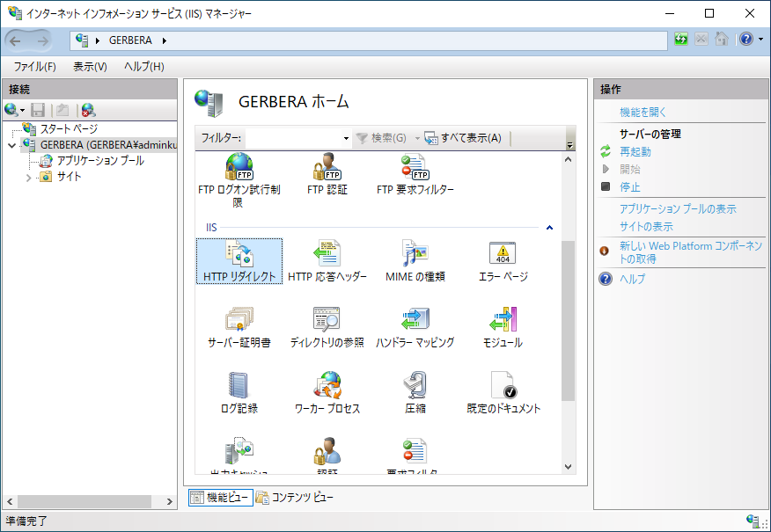Open the エラー ページ 404 icon
The image size is (771, 532).
coord(503,261)
